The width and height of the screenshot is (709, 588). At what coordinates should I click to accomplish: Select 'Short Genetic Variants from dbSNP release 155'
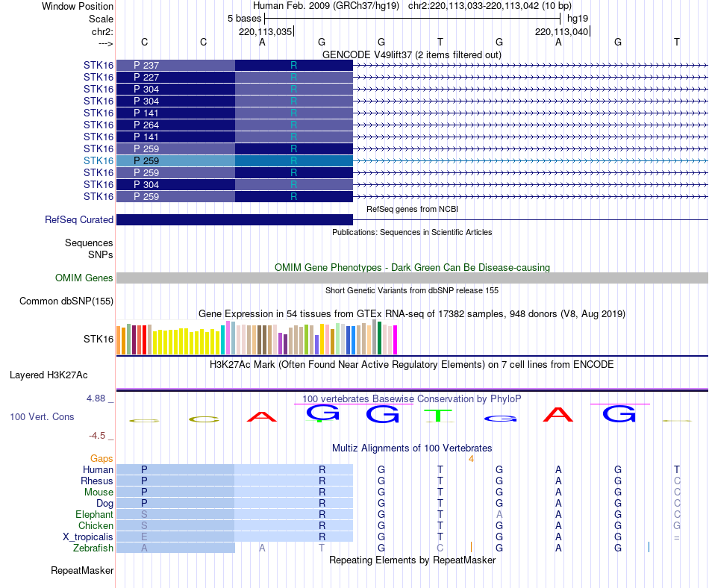coord(412,290)
